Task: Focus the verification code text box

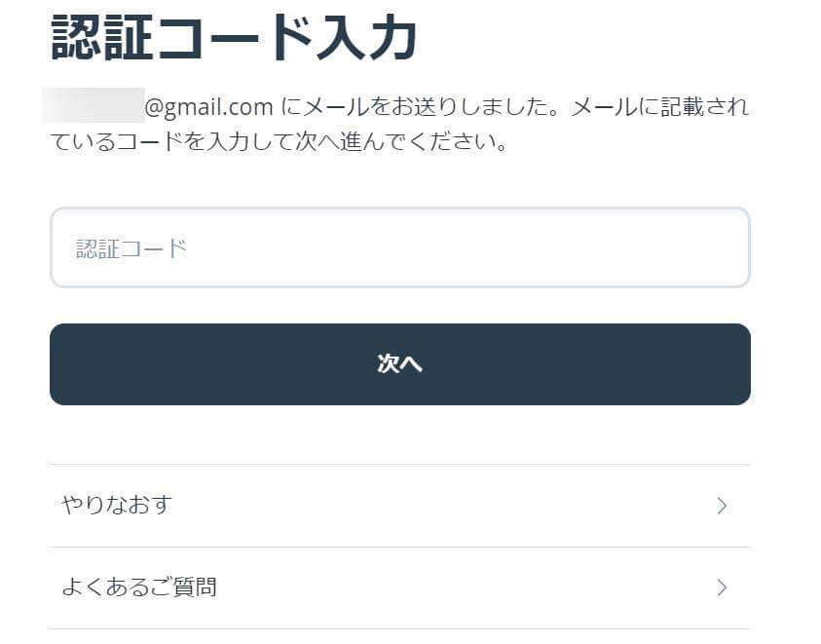Action: (399, 247)
